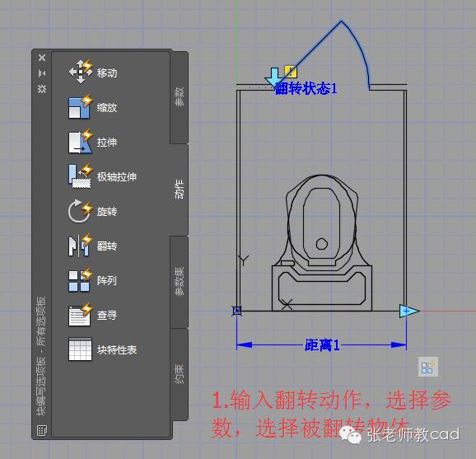Viewport: 476px width, 459px height.
Task: Switch to the 动作 actions tab
Action: click(179, 189)
